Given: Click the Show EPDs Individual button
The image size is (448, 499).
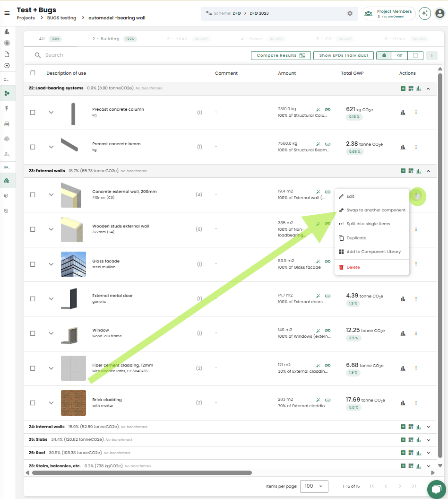Looking at the screenshot, I should (x=344, y=55).
